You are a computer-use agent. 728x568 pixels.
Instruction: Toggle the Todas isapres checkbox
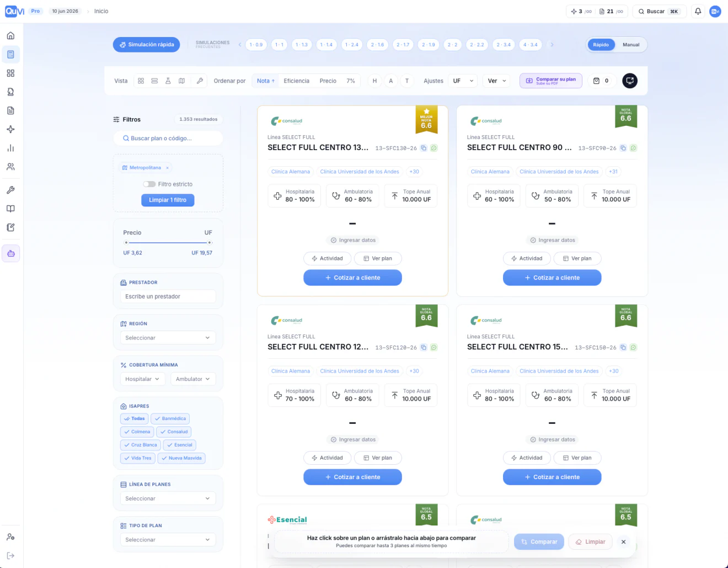tap(134, 419)
